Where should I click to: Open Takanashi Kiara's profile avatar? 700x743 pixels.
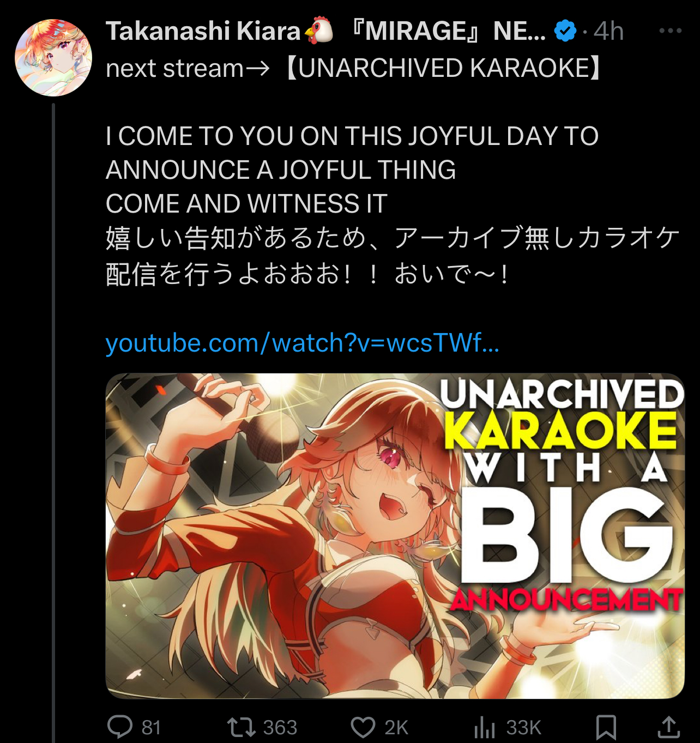pos(53,58)
